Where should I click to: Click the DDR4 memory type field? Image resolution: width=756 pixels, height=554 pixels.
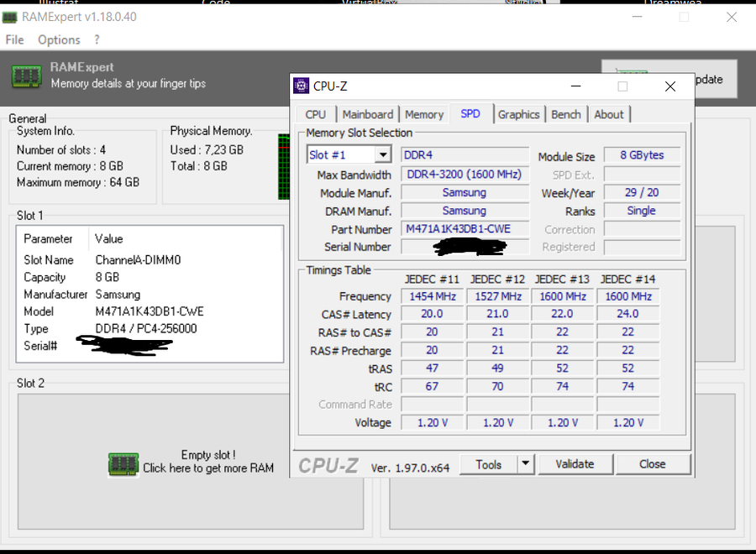point(465,155)
